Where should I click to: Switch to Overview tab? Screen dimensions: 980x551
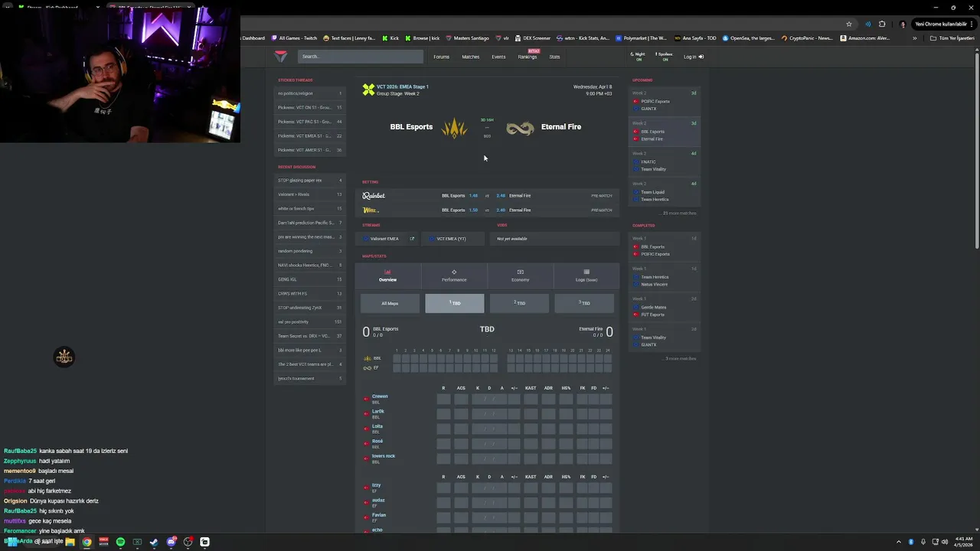coord(387,275)
